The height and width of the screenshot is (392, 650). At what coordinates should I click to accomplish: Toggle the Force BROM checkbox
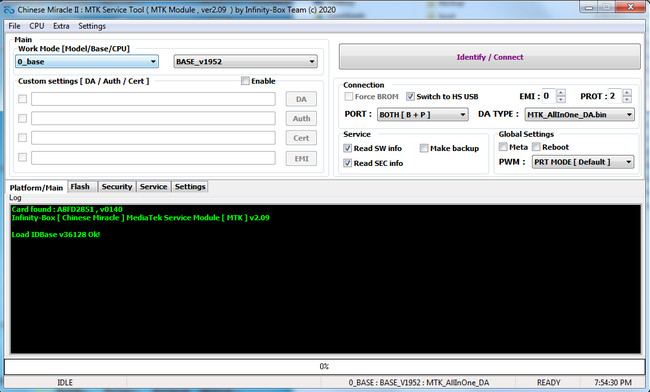[x=349, y=97]
